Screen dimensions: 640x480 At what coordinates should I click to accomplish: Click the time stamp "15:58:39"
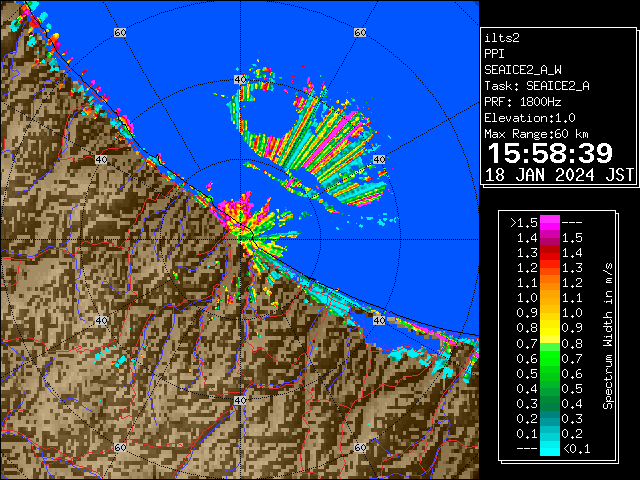point(550,153)
